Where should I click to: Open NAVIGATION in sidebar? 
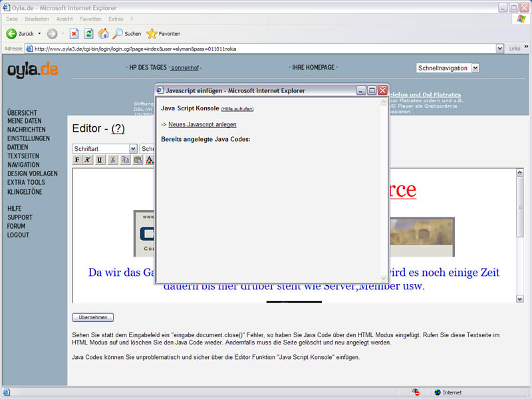pyautogui.click(x=23, y=165)
